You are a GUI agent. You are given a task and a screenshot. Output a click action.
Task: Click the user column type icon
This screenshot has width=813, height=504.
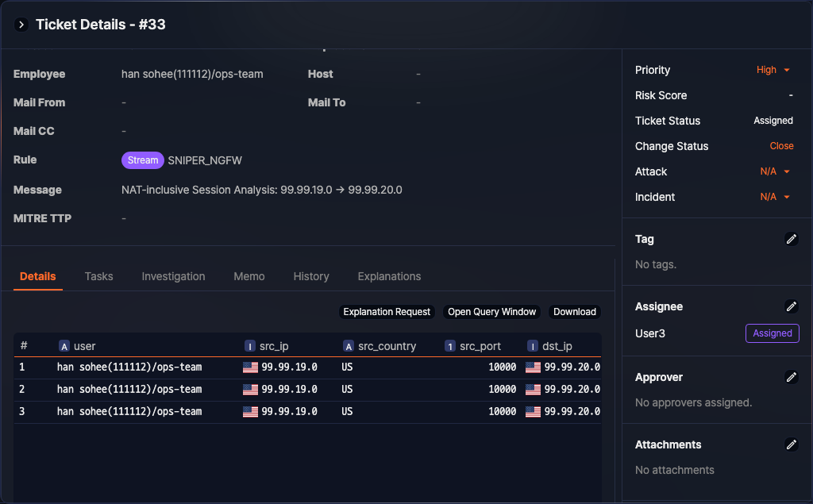[64, 346]
